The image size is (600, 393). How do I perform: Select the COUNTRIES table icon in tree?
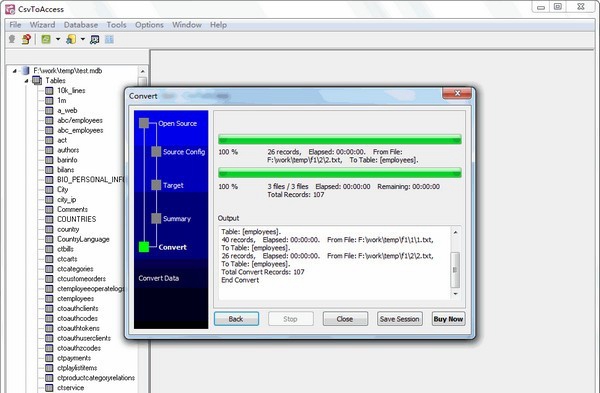49,220
